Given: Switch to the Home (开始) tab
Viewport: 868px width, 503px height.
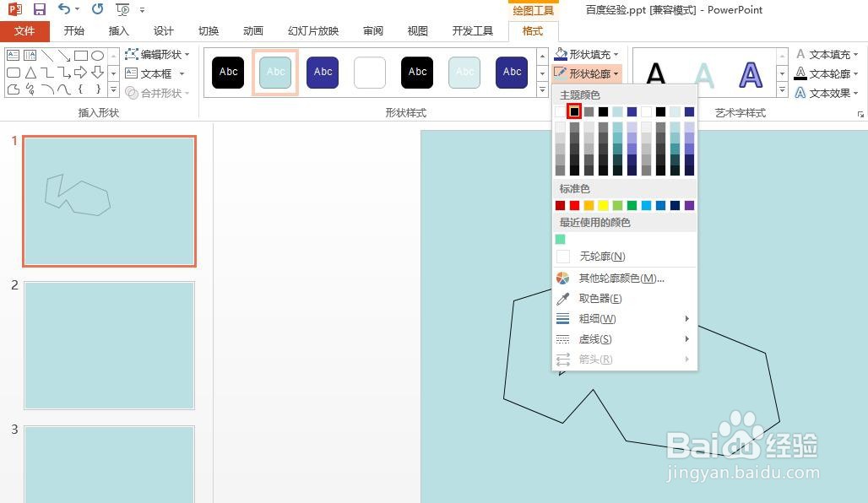Looking at the screenshot, I should 73,31.
